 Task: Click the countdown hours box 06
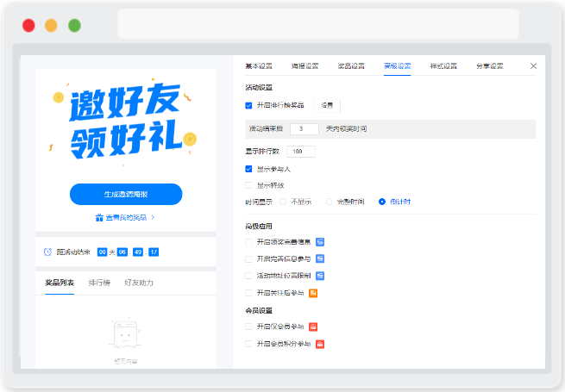pyautogui.click(x=122, y=252)
